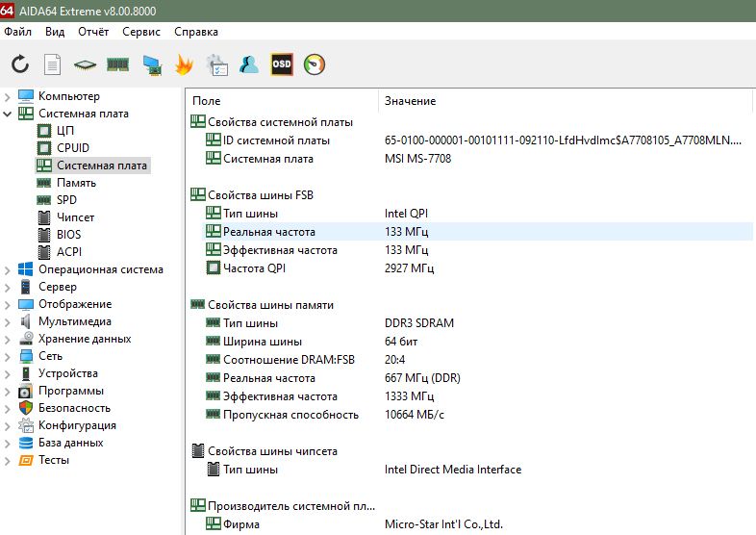Click the Свойства системной платы group header

coord(280,122)
